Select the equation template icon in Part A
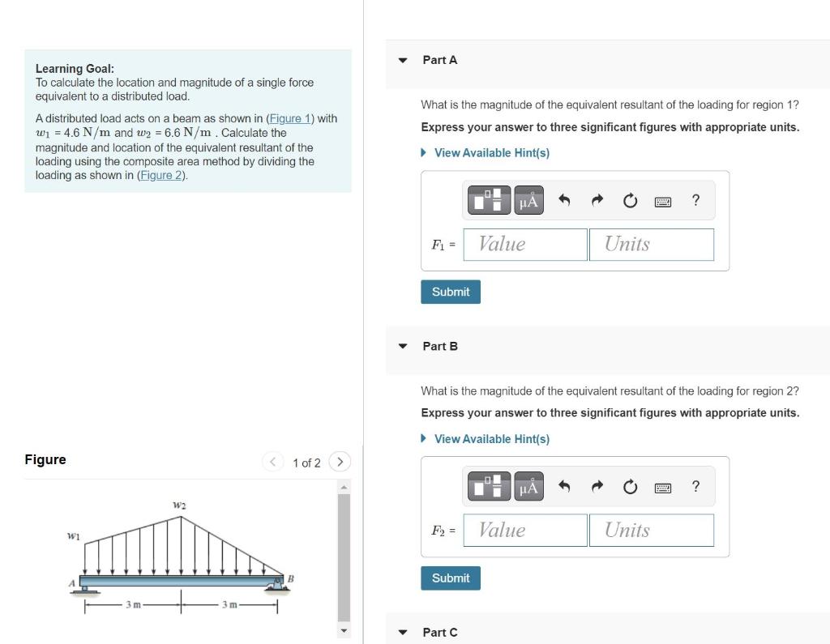The image size is (830, 644). coord(488,200)
